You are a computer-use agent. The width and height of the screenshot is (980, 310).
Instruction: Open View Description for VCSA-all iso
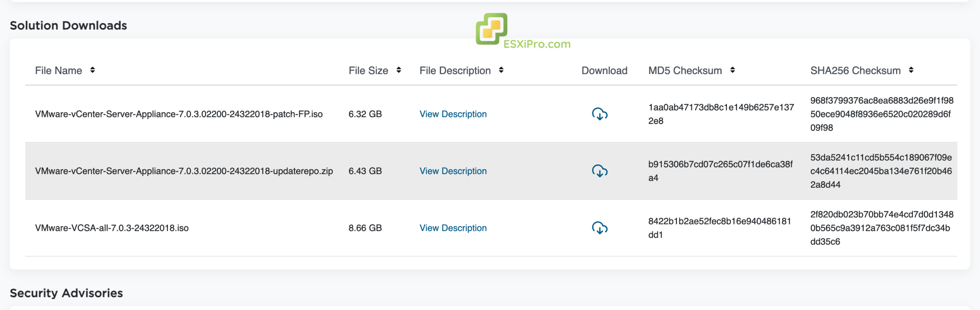pyautogui.click(x=453, y=228)
